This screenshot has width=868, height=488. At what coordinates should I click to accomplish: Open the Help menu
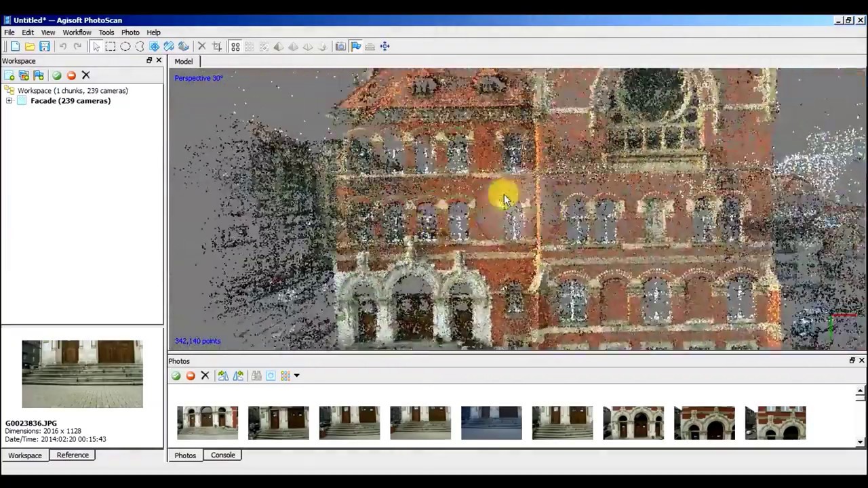click(154, 33)
